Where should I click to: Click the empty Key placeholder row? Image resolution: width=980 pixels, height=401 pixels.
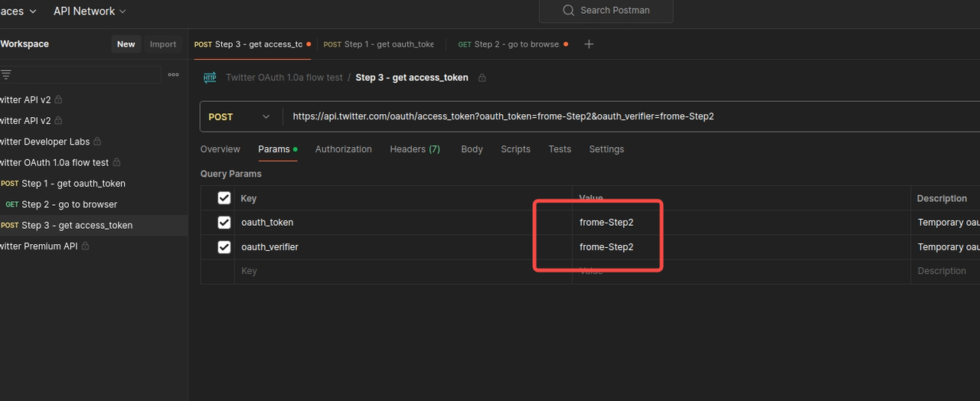(403, 271)
